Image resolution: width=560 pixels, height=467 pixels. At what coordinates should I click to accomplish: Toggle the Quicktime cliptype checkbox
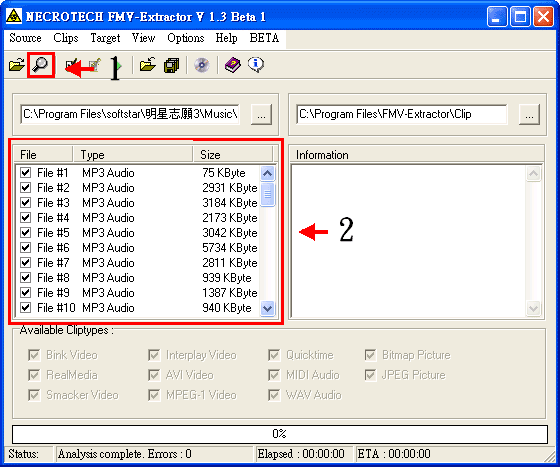coord(274,355)
